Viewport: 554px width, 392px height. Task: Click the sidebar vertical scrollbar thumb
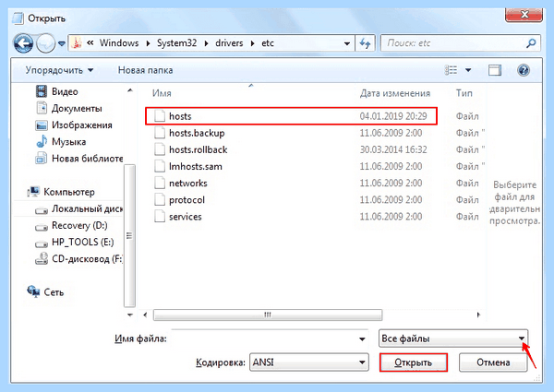[x=129, y=236]
